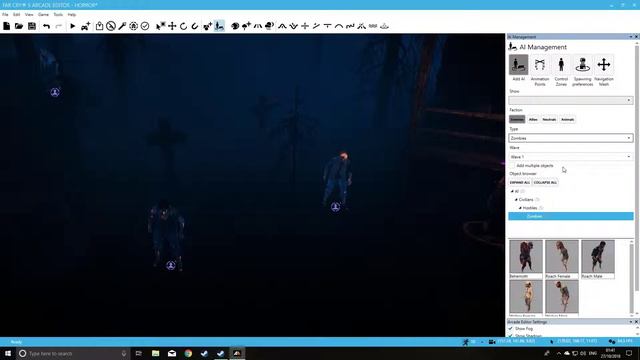Image resolution: width=640 pixels, height=360 pixels.
Task: Save the map with the floppy disk icon
Action: click(32, 26)
